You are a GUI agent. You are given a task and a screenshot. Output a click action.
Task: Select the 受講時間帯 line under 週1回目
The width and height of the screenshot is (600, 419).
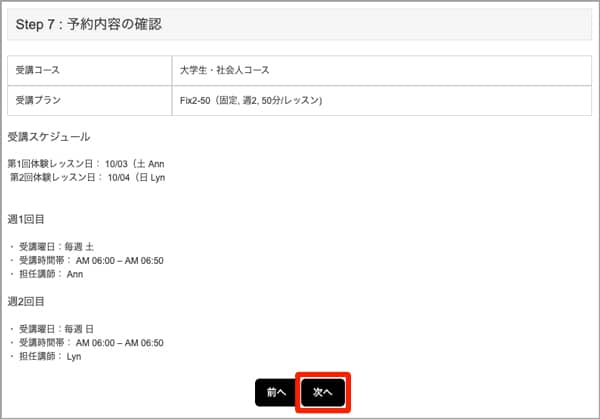tap(90, 260)
